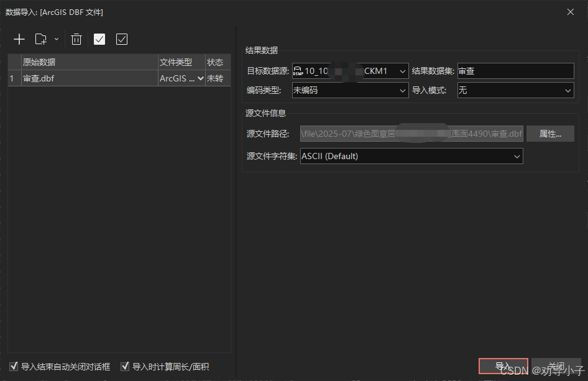Image resolution: width=588 pixels, height=381 pixels.
Task: Open the add folder dropdown arrow
Action: pyautogui.click(x=56, y=39)
